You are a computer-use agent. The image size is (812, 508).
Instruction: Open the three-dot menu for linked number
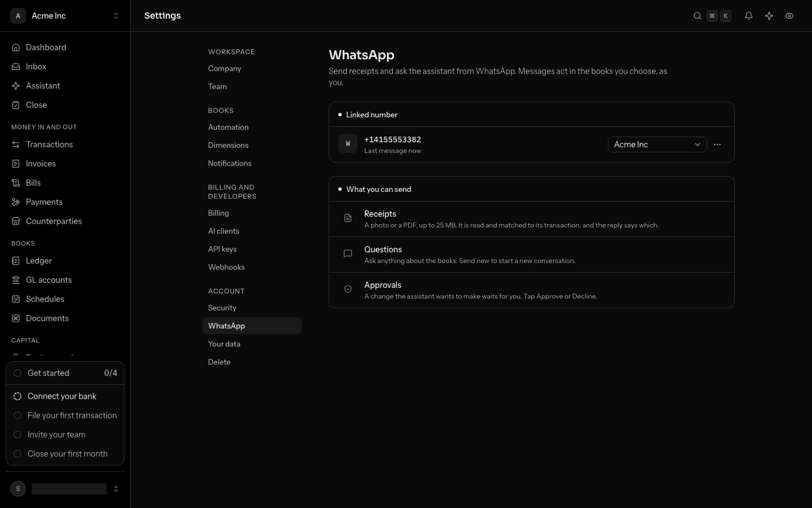(717, 144)
